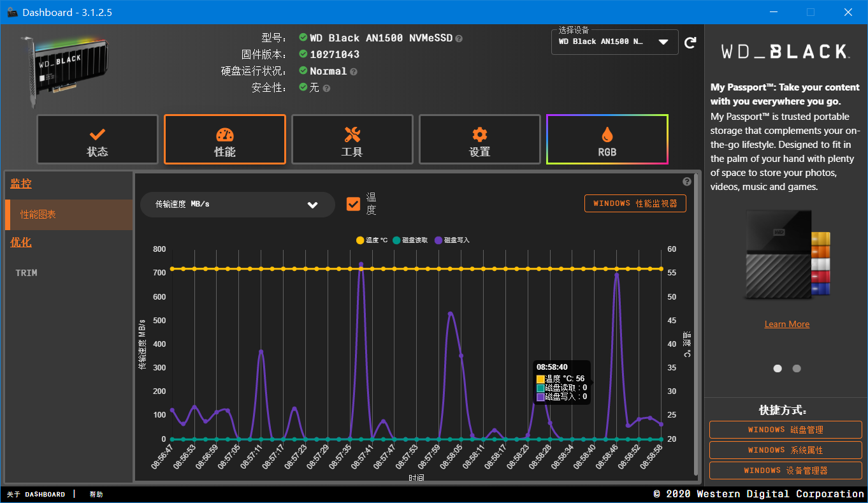Screen dimensions: 868x503
Task: Click the chart help question mark icon
Action: [687, 181]
